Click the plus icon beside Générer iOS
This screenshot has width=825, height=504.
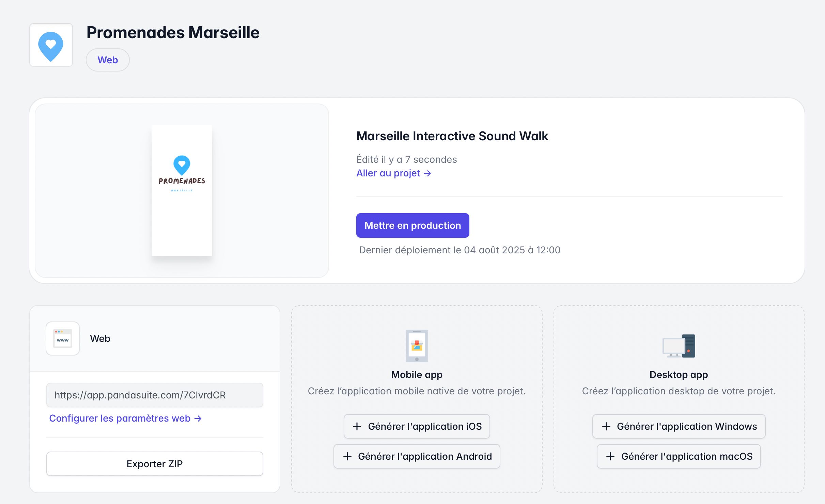click(357, 426)
